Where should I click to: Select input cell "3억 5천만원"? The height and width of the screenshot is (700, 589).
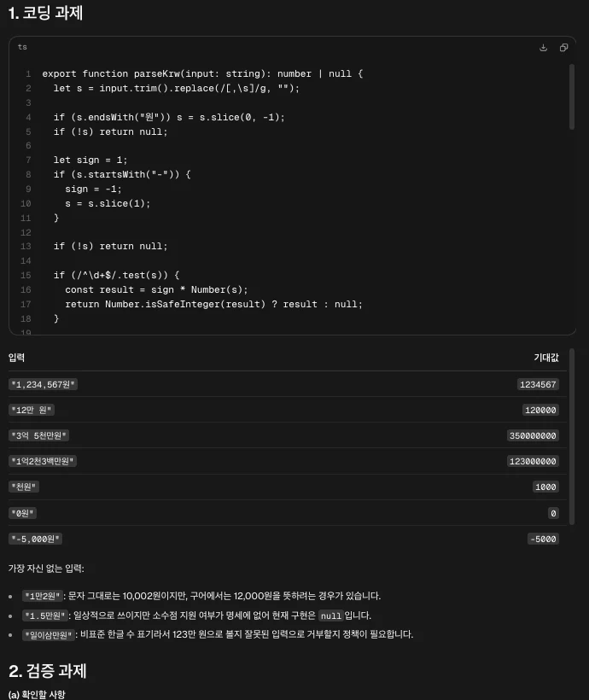pos(39,435)
